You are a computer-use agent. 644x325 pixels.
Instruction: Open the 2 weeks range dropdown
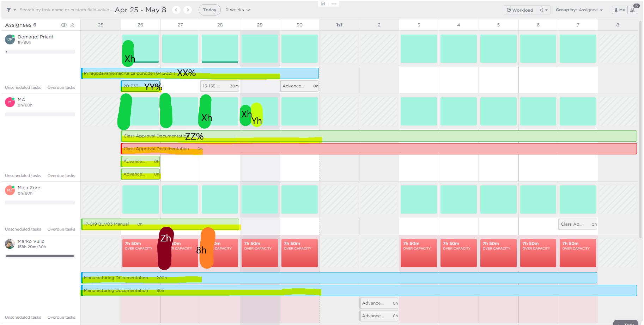coord(238,10)
